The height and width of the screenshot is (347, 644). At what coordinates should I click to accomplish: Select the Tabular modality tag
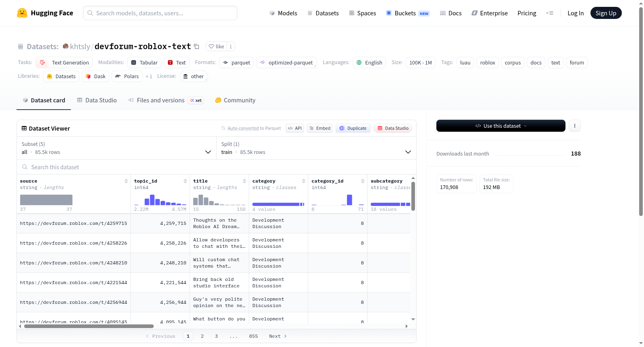point(144,62)
